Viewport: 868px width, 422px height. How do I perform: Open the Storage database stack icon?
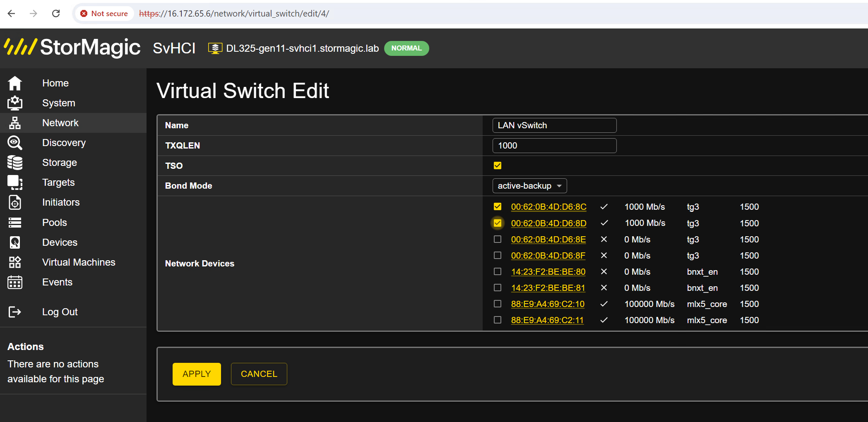click(x=15, y=163)
